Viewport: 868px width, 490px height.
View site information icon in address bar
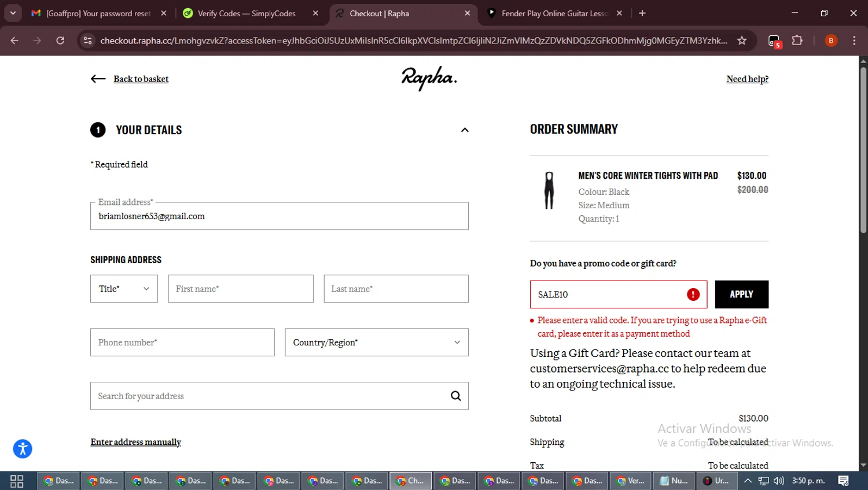[x=87, y=40]
